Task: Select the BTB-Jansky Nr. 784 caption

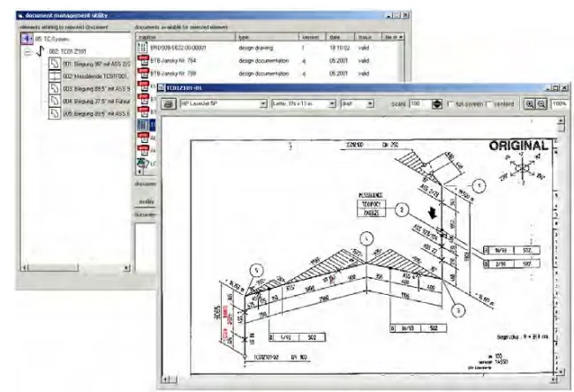Action: pyautogui.click(x=173, y=61)
